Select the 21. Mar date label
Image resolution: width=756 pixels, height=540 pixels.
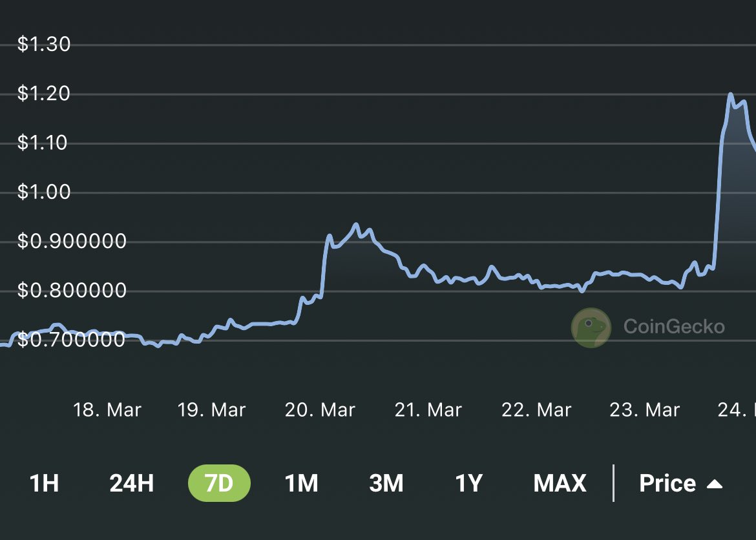click(x=429, y=410)
